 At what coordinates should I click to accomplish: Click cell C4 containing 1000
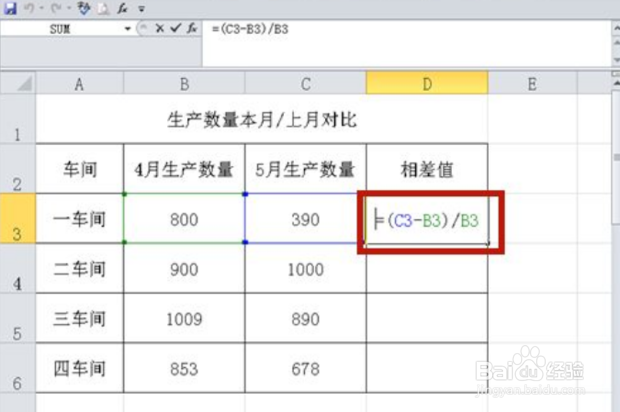pos(306,268)
